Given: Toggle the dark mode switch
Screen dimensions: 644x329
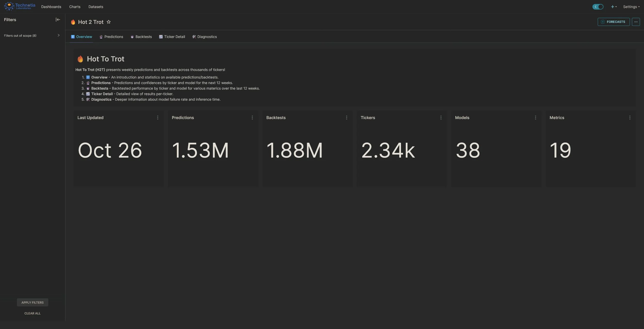Looking at the screenshot, I should pyautogui.click(x=598, y=7).
